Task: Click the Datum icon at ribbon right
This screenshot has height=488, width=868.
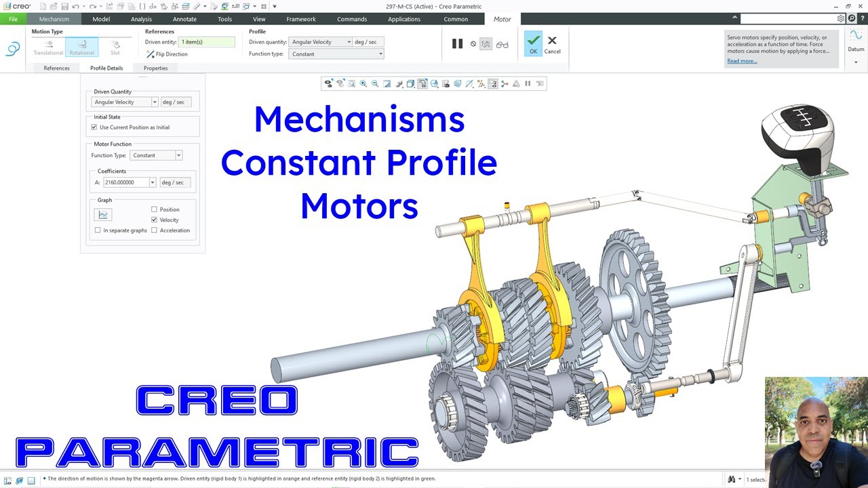Action: (856, 39)
